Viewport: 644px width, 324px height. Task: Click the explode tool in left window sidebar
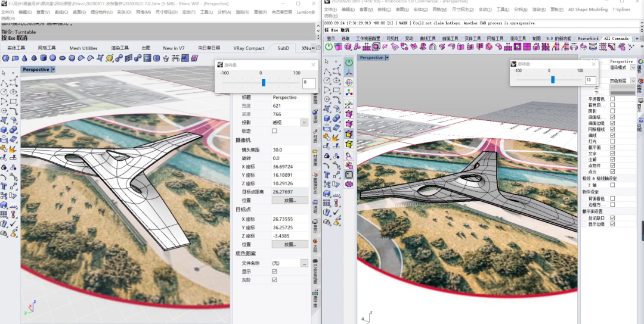click(13, 148)
